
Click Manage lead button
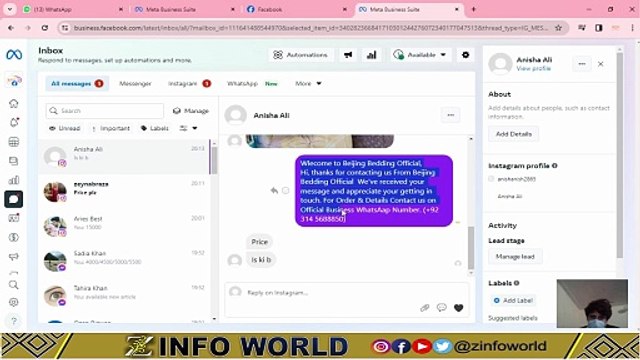pyautogui.click(x=515, y=256)
